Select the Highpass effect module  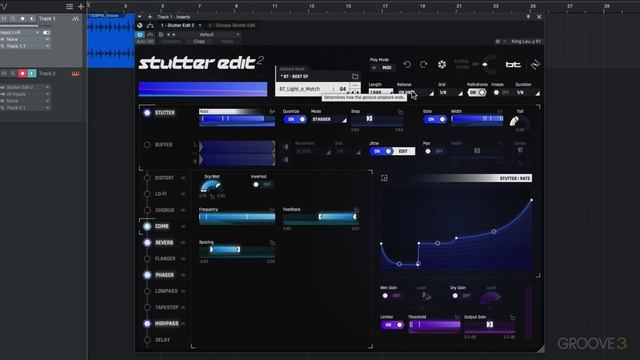click(x=167, y=324)
